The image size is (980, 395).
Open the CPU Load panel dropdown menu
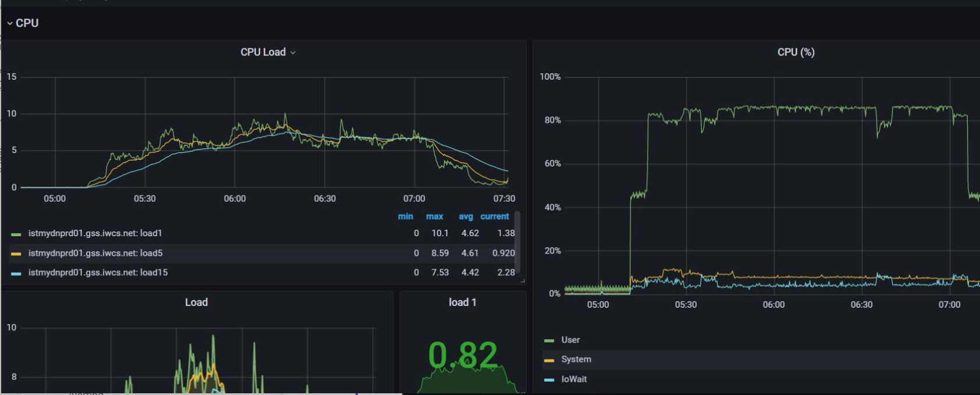(293, 52)
